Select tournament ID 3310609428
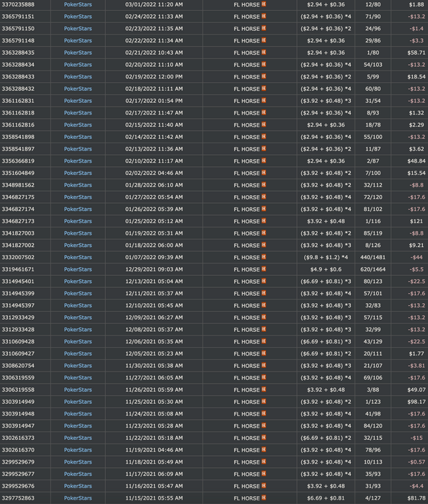The height and width of the screenshot is (504, 428). (x=18, y=342)
